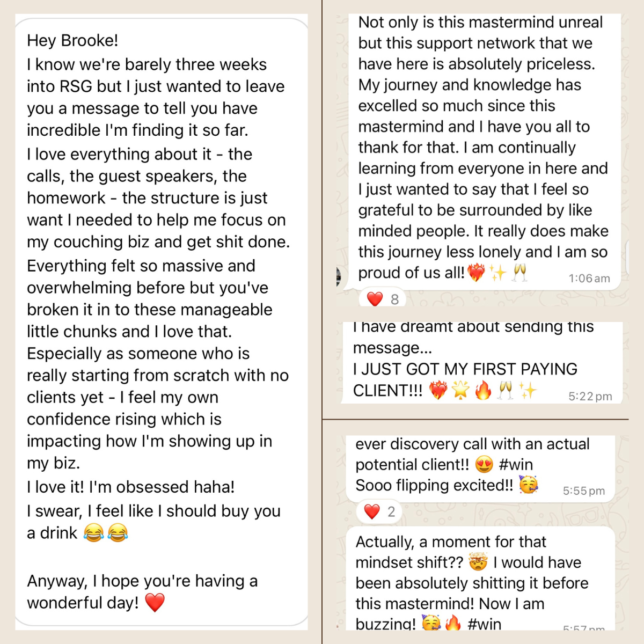Click the 5:55 pm message timestamp
644x644 pixels.
[583, 491]
